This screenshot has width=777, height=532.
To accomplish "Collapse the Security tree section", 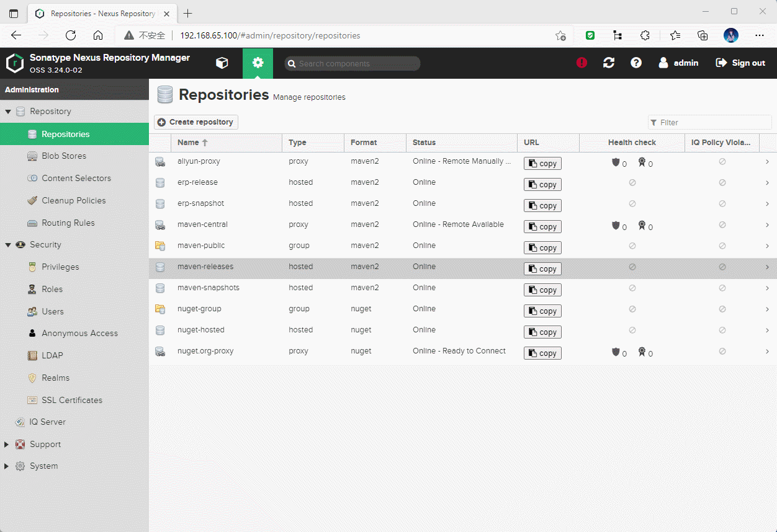I will coord(8,245).
